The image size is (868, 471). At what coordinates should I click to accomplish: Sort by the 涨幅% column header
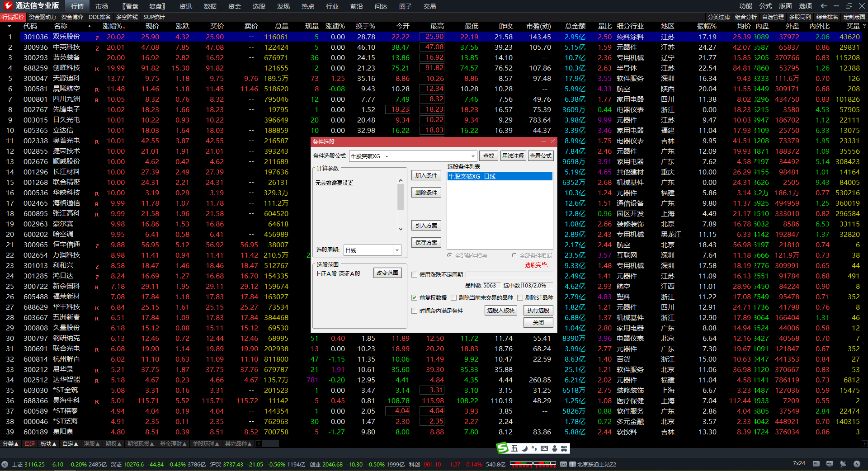(112, 26)
